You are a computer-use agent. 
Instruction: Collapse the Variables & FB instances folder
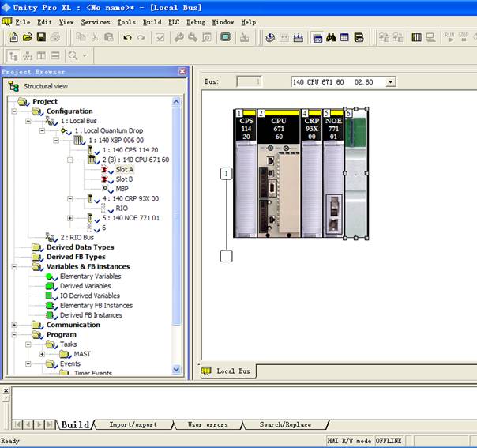(x=14, y=267)
